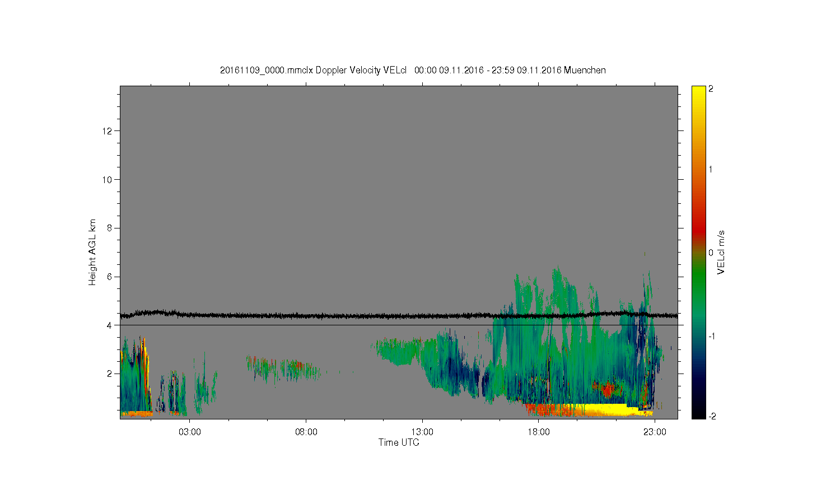Click the noisy black line near 4.4 km
Image resolution: width=840 pixels, height=504 pixels.
399,315
